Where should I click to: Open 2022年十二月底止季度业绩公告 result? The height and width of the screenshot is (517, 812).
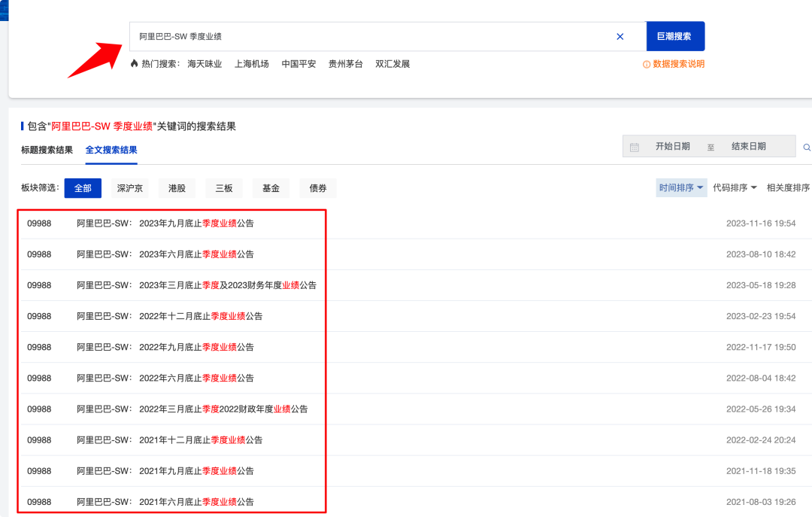(x=201, y=316)
